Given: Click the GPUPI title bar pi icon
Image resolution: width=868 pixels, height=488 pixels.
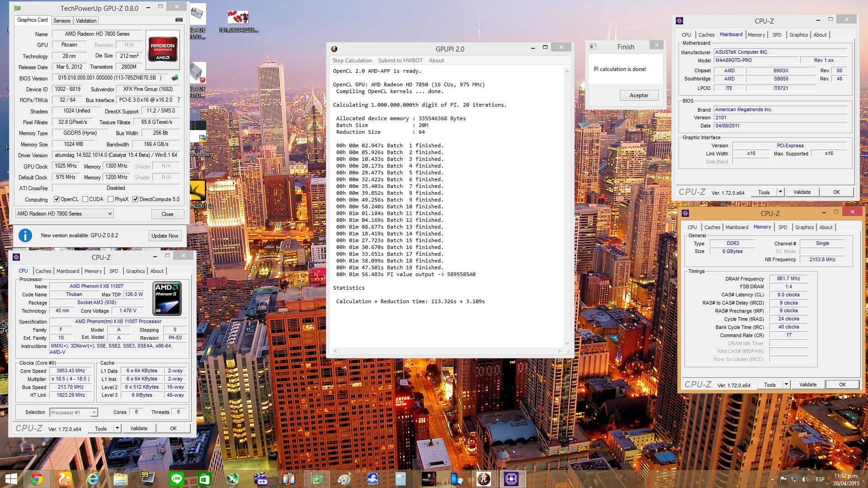Looking at the screenshot, I should pyautogui.click(x=334, y=48).
